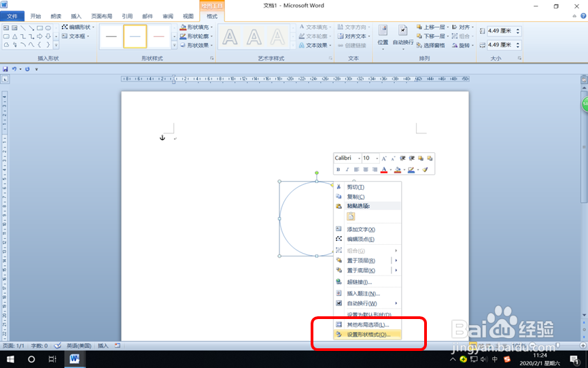
Task: Open 编辑形状 dropdown
Action: (x=78, y=27)
